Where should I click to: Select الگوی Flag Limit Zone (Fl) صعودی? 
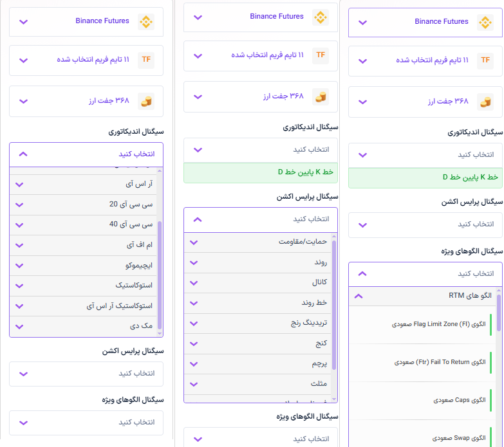(x=422, y=325)
